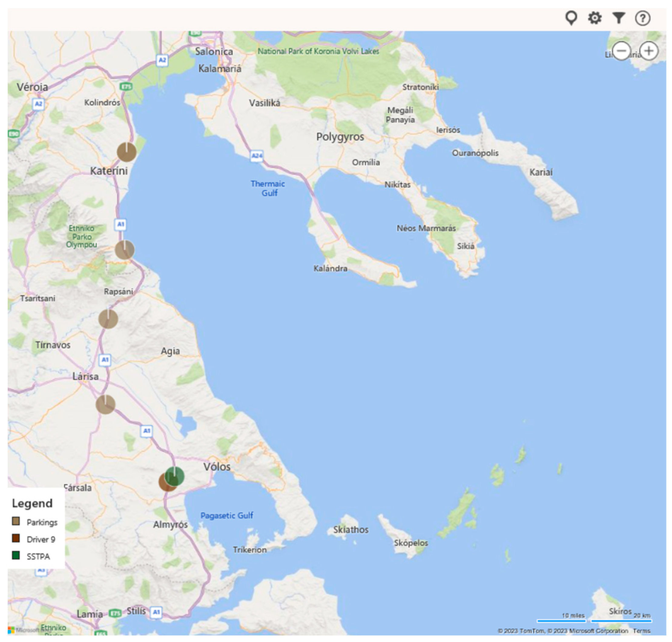672x642 pixels.
Task: Click the Legend heading
Action: (32, 503)
